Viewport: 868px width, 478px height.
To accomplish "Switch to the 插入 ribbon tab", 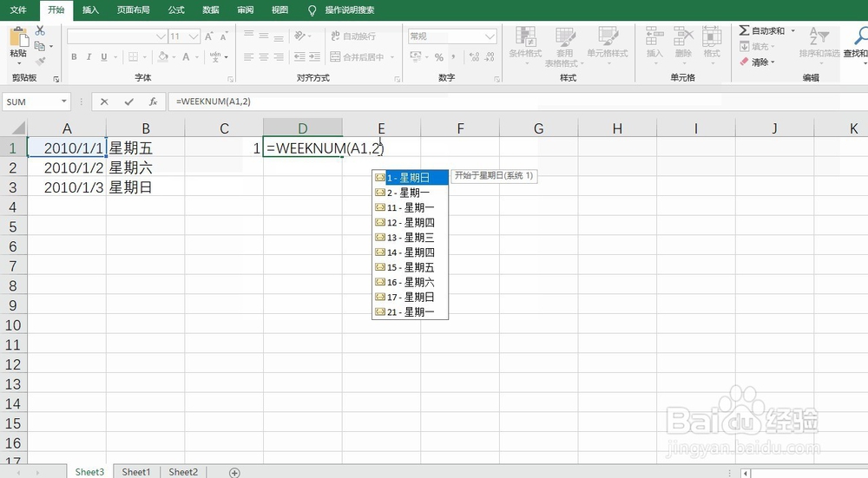I will pyautogui.click(x=90, y=10).
